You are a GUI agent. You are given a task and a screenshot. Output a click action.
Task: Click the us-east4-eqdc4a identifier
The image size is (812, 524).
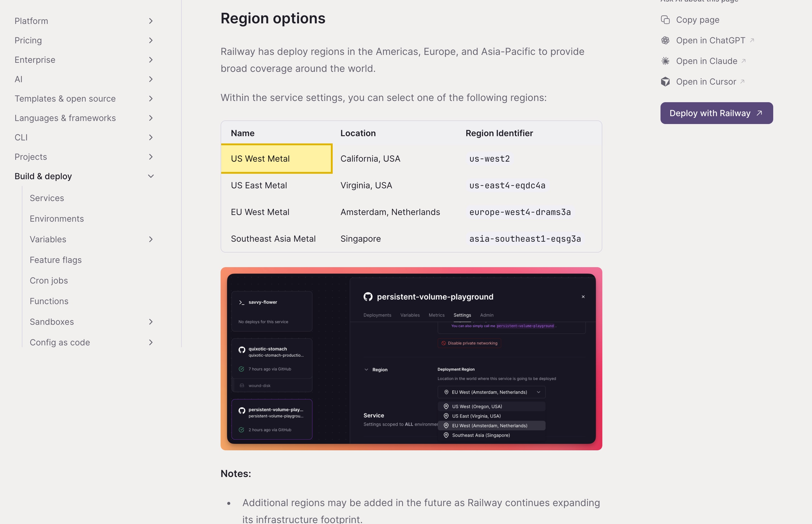coord(507,186)
